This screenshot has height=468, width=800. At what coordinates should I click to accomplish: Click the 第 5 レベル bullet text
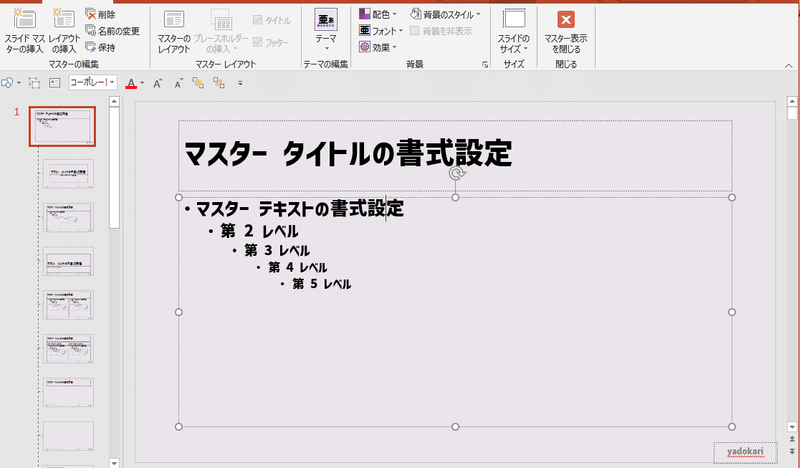[x=321, y=284]
